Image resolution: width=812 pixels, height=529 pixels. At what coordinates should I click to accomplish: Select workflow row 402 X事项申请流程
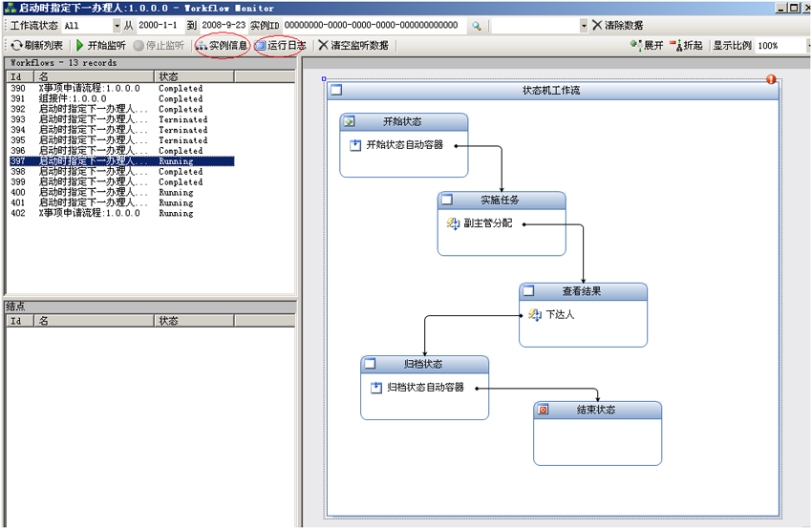click(x=121, y=213)
